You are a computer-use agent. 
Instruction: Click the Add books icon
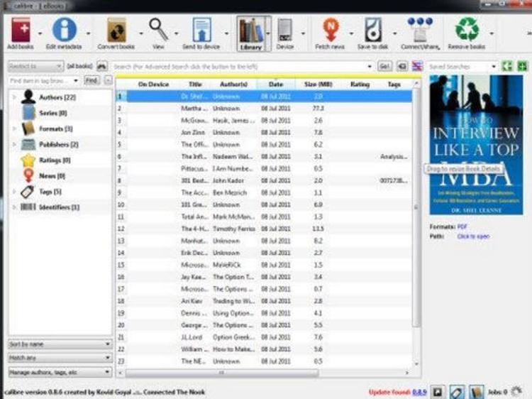(x=21, y=31)
